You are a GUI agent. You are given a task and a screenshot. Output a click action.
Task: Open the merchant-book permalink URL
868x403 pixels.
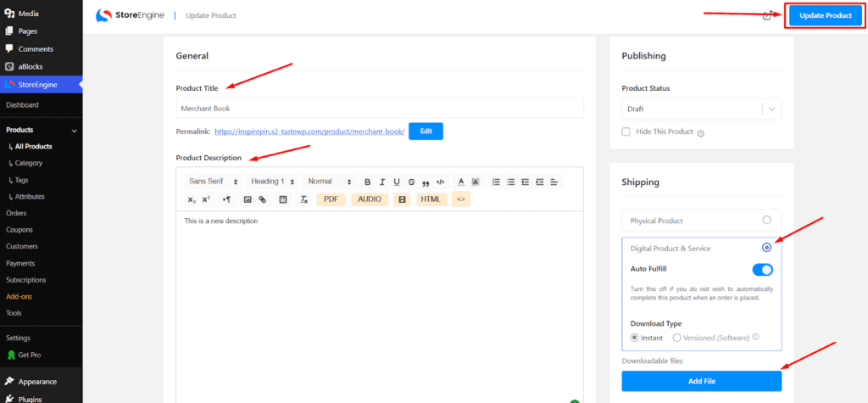click(x=309, y=132)
